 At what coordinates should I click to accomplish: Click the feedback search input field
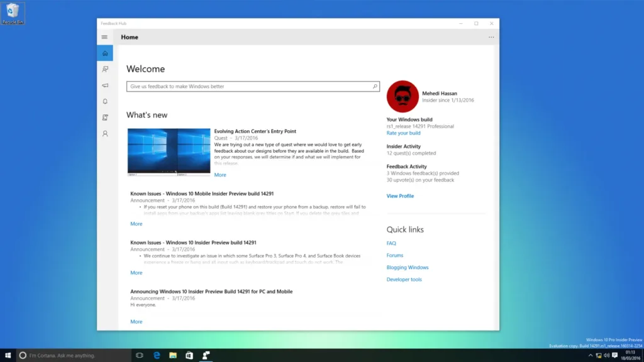click(253, 86)
